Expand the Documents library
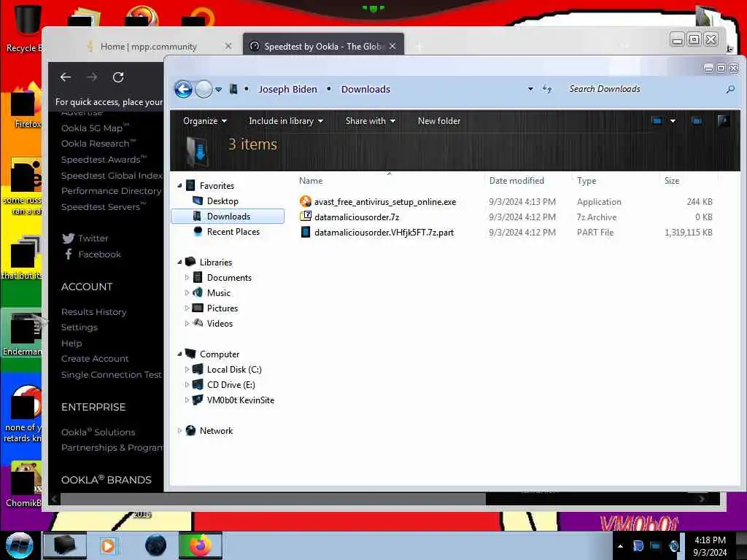Screen dimensions: 747x560 (x=187, y=277)
